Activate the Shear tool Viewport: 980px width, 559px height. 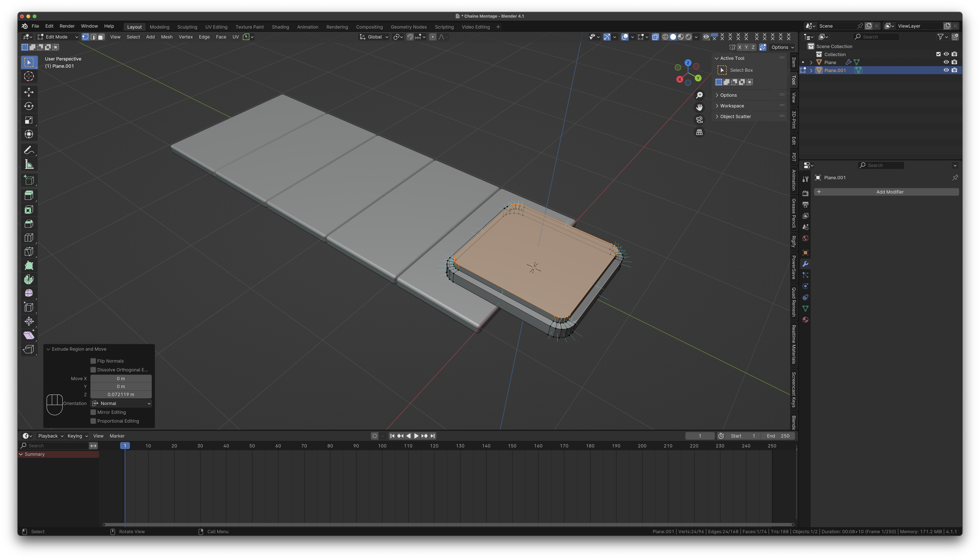(x=29, y=336)
